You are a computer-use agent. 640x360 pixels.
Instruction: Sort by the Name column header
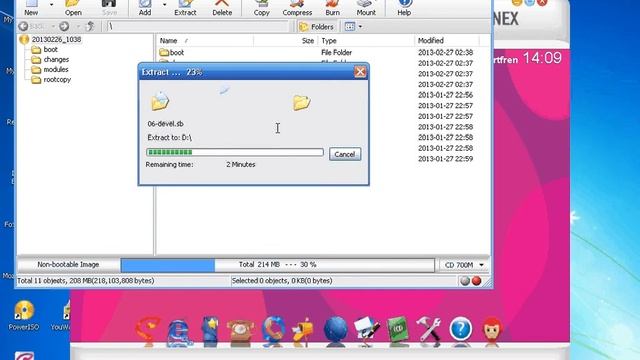[204, 40]
